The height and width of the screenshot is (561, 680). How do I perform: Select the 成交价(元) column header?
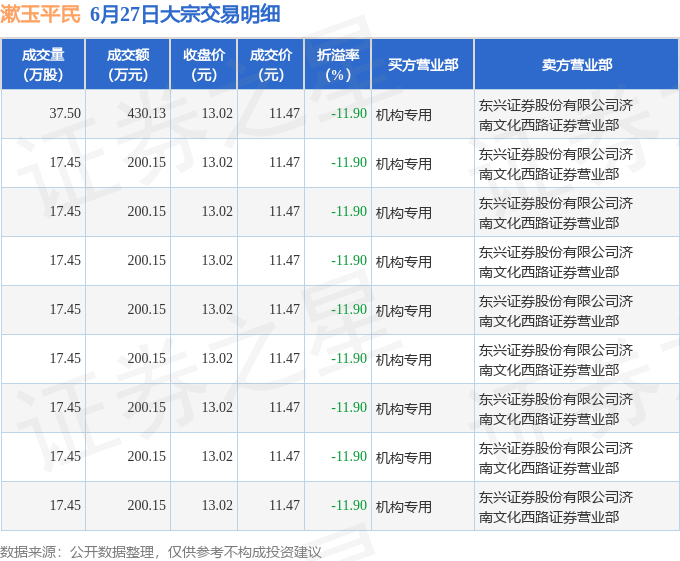(271, 65)
